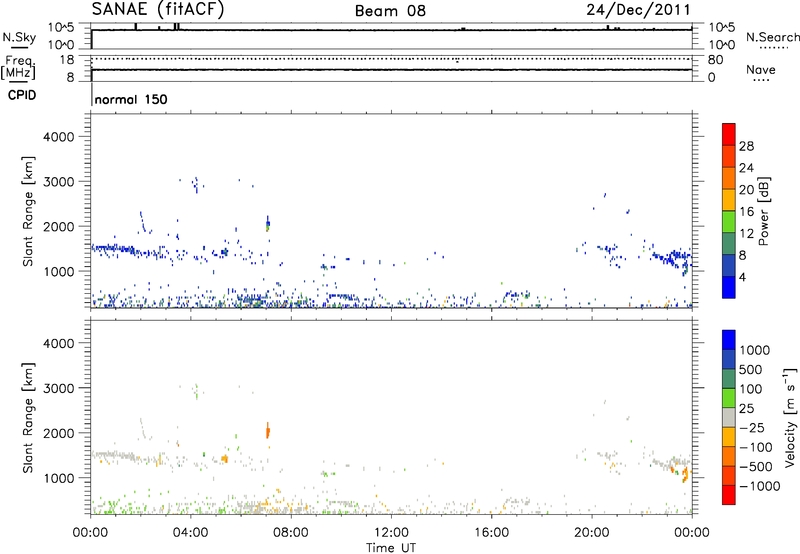Screen dimensions: 800x554
Task: Click the 4000 tick label on power panel
Action: coord(59,137)
